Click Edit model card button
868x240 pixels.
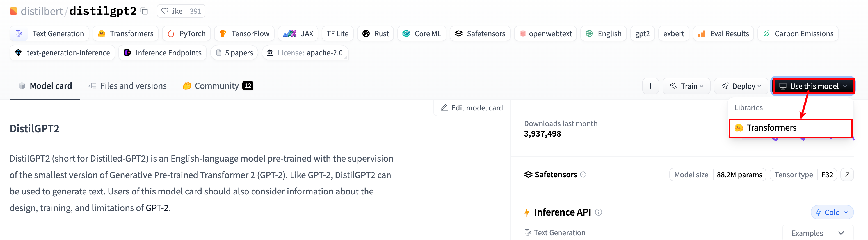(472, 108)
